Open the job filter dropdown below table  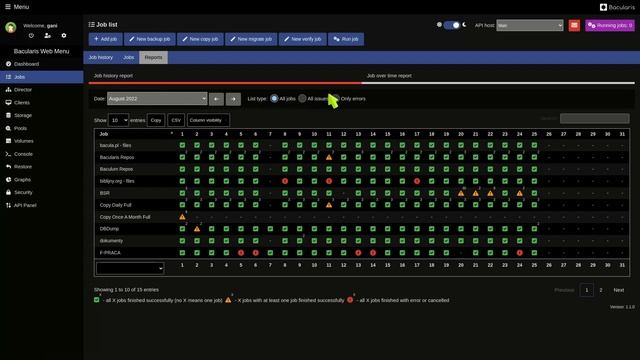pyautogui.click(x=130, y=268)
